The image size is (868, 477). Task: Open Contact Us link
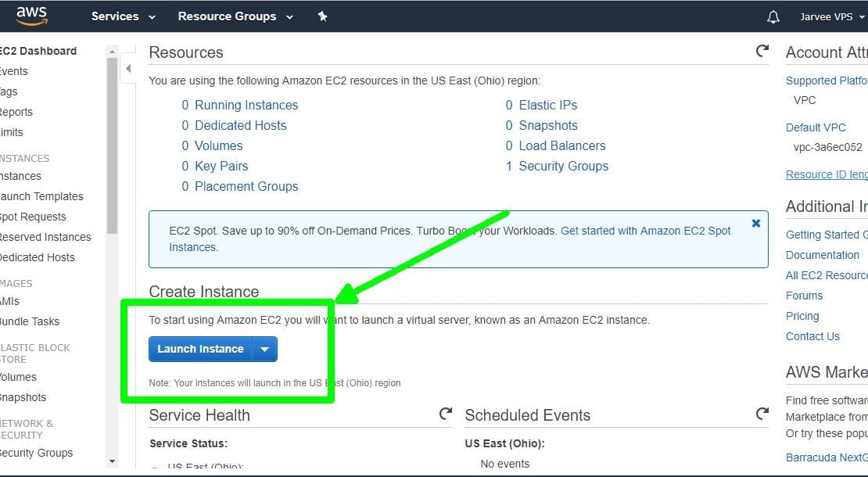coord(812,336)
